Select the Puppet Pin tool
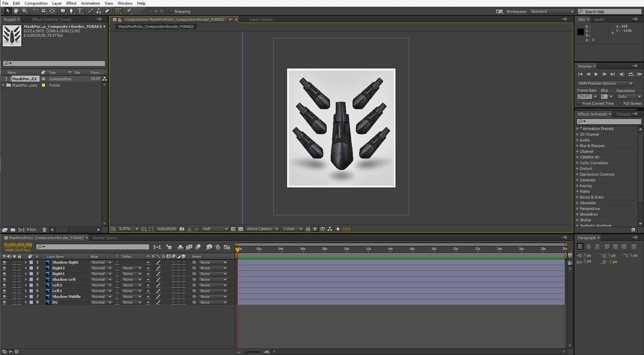644x355 pixels. click(x=129, y=11)
